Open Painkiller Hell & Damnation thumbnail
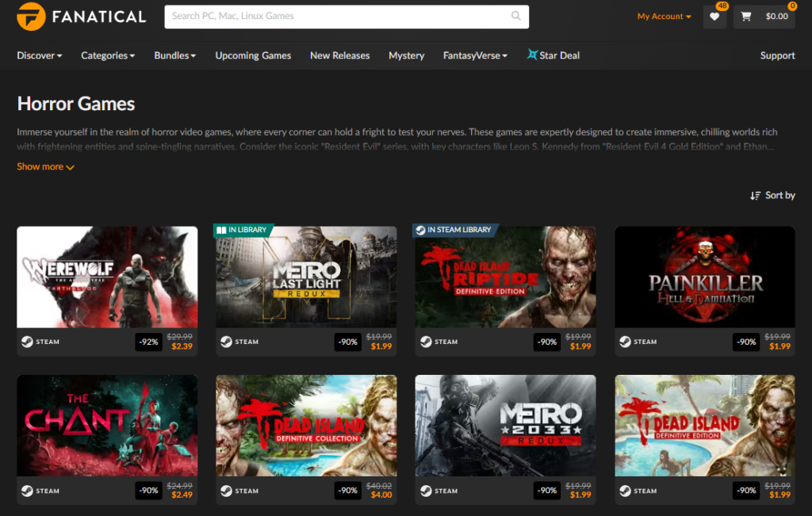The height and width of the screenshot is (516, 812). (x=705, y=277)
